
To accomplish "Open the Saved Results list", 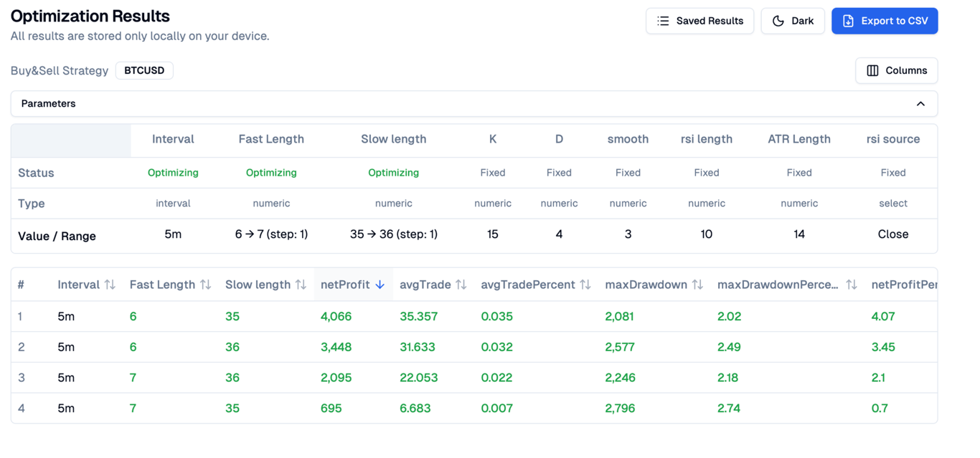I will point(699,21).
